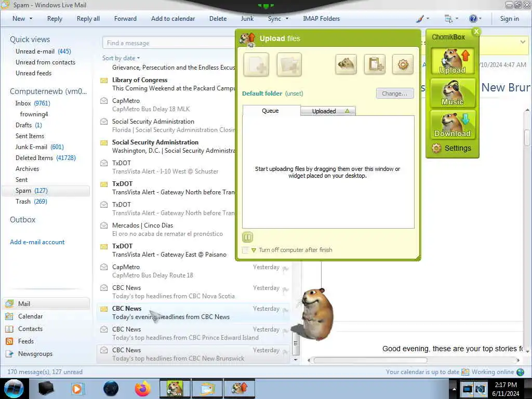
Task: Close the ChomikBox widget panel
Action: click(476, 31)
